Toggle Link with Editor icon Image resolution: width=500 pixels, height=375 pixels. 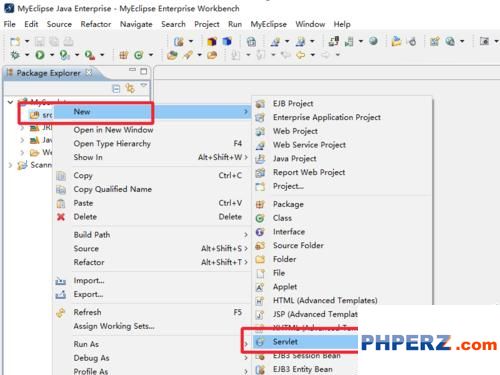tap(130, 88)
